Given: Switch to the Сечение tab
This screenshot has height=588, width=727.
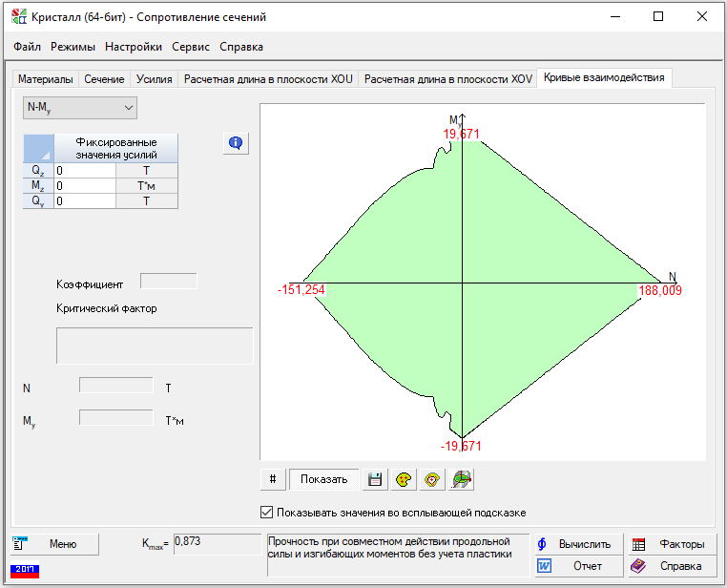Looking at the screenshot, I should click(104, 79).
